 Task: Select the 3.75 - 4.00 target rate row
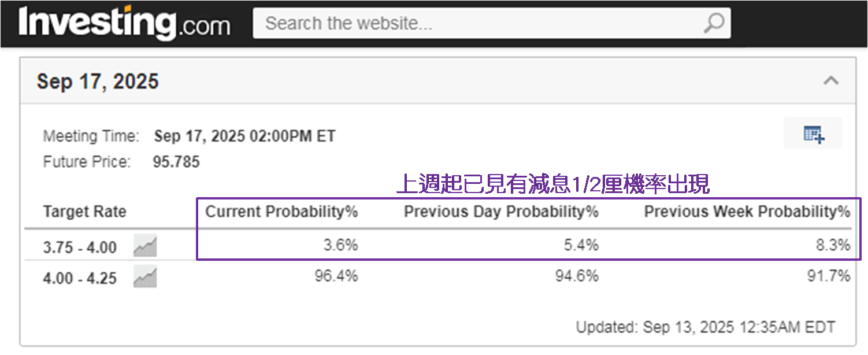[80, 247]
